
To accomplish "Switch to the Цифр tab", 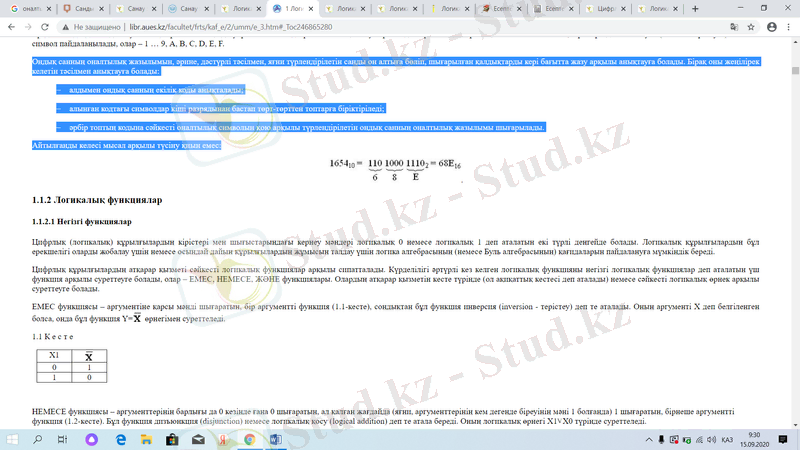I will (605, 9).
